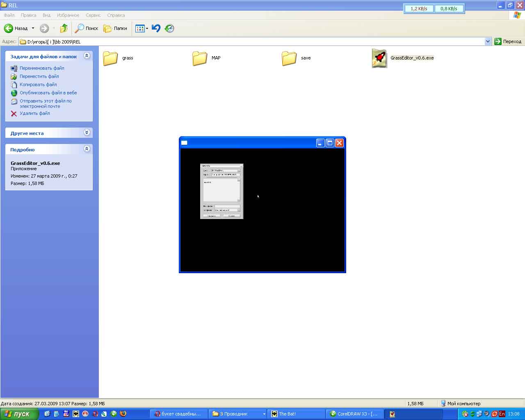This screenshot has height=420, width=525.
Task: Open the Избранное menu
Action: click(68, 15)
